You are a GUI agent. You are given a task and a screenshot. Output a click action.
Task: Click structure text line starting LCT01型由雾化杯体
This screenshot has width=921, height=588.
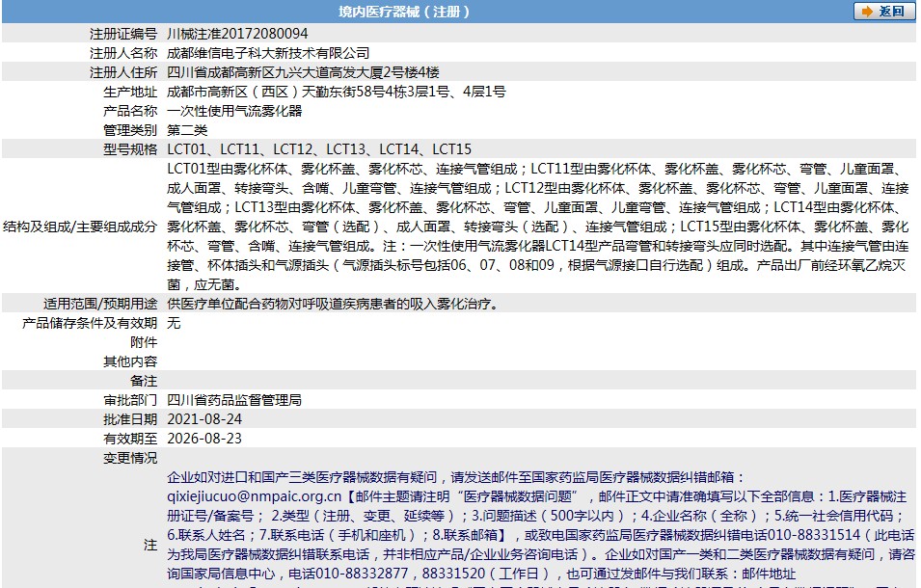click(x=534, y=169)
